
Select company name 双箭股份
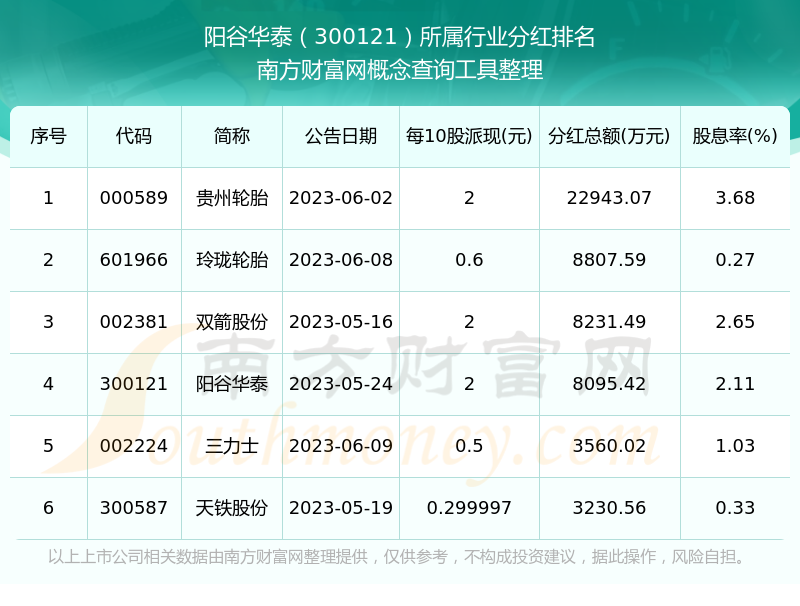pos(232,322)
